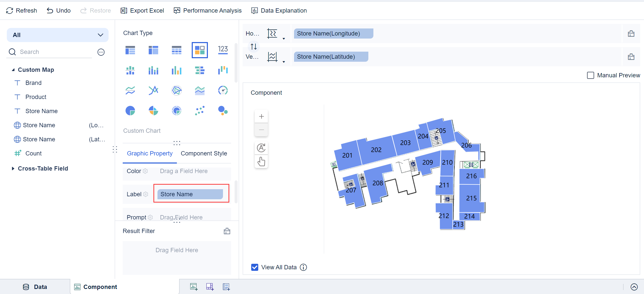The image size is (644, 294).
Task: Activate the map pan hand tool
Action: [x=261, y=161]
